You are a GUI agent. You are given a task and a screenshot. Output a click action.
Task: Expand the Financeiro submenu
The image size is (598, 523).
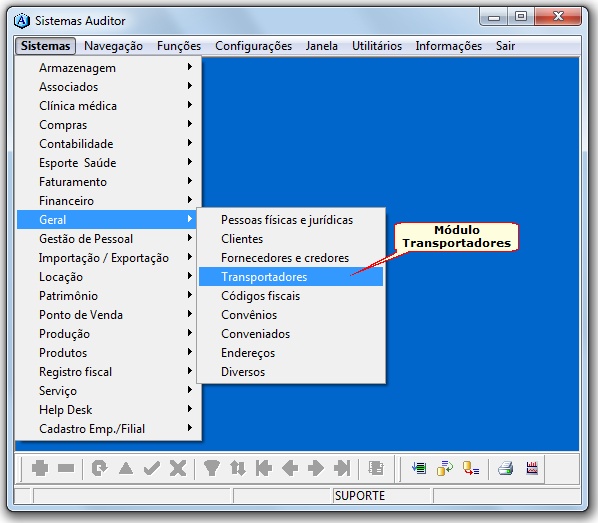(106, 201)
